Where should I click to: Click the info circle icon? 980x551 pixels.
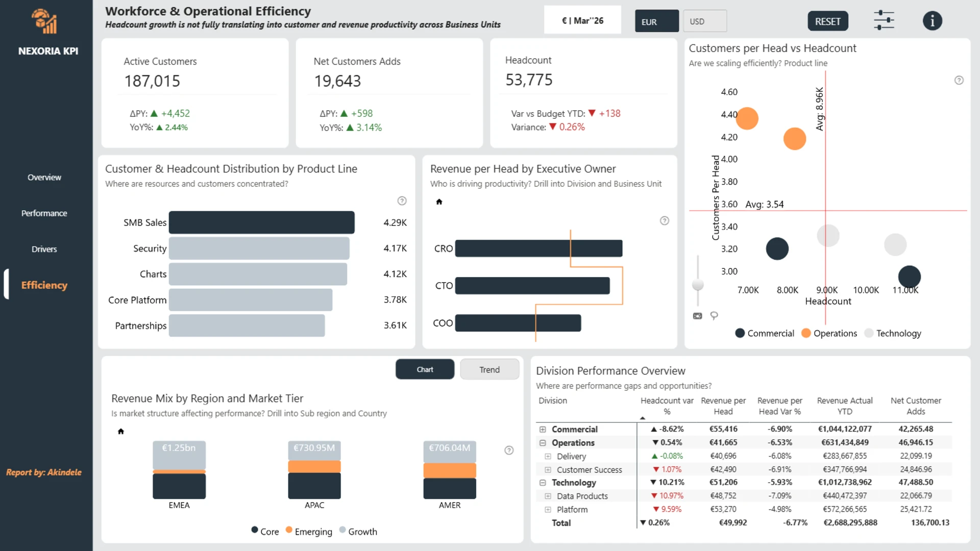point(932,21)
